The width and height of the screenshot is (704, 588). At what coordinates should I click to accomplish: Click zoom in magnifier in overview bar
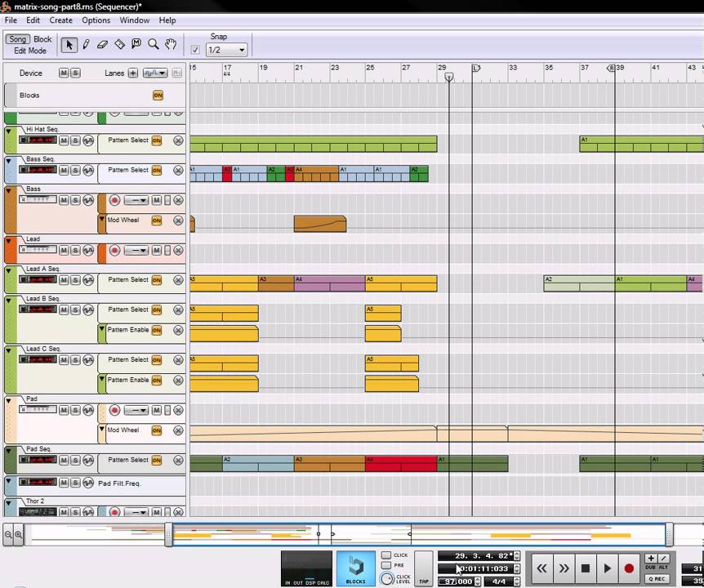coord(19,534)
